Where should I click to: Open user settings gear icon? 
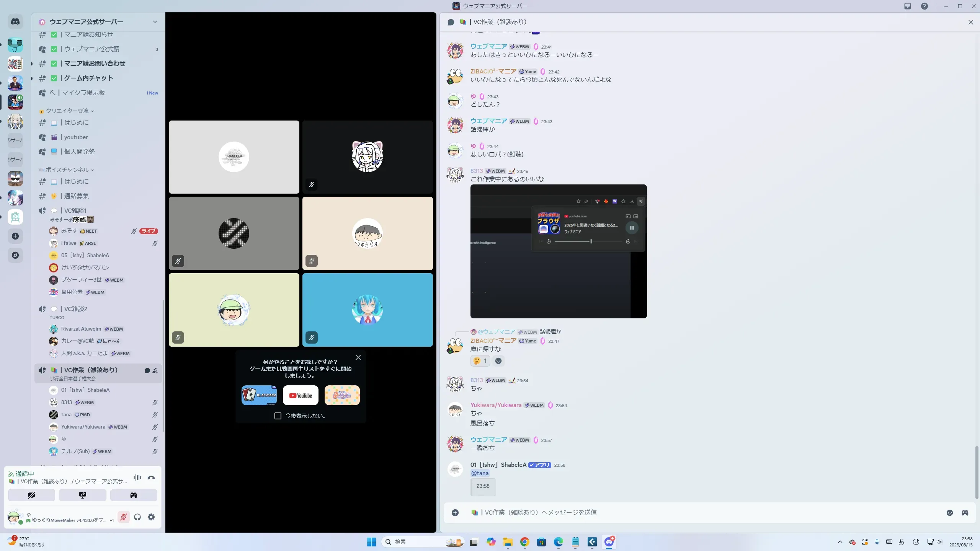coord(151,517)
